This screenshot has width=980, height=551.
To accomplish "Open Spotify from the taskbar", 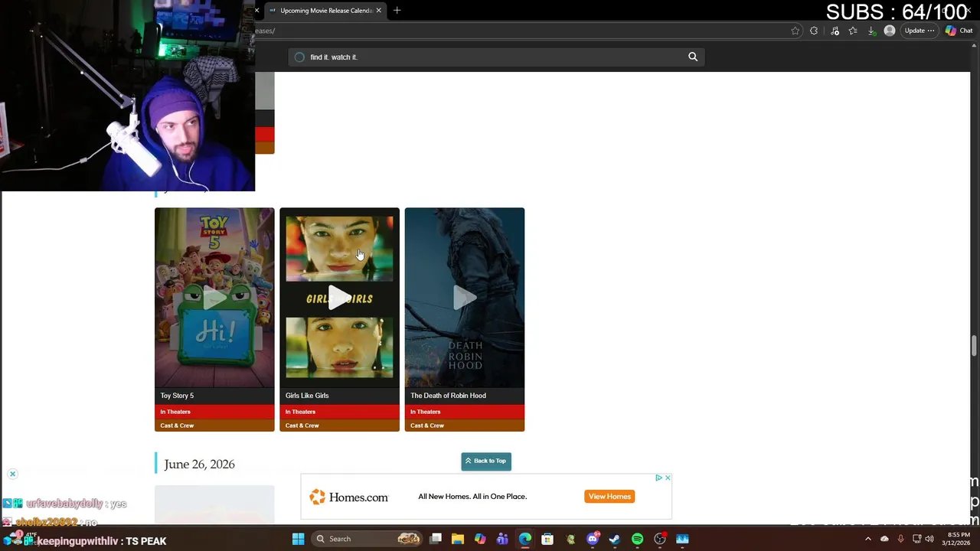I will click(x=637, y=539).
